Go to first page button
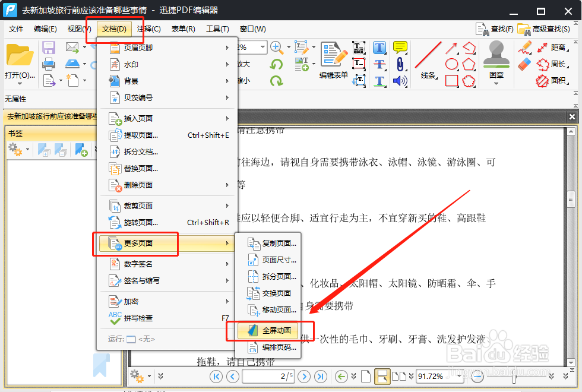This screenshot has height=392, width=582. [x=216, y=377]
